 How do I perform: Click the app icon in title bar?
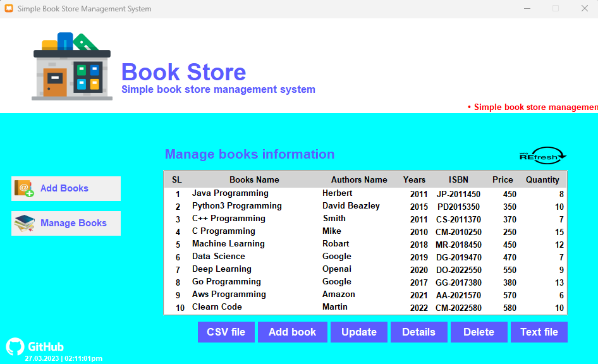tap(9, 8)
